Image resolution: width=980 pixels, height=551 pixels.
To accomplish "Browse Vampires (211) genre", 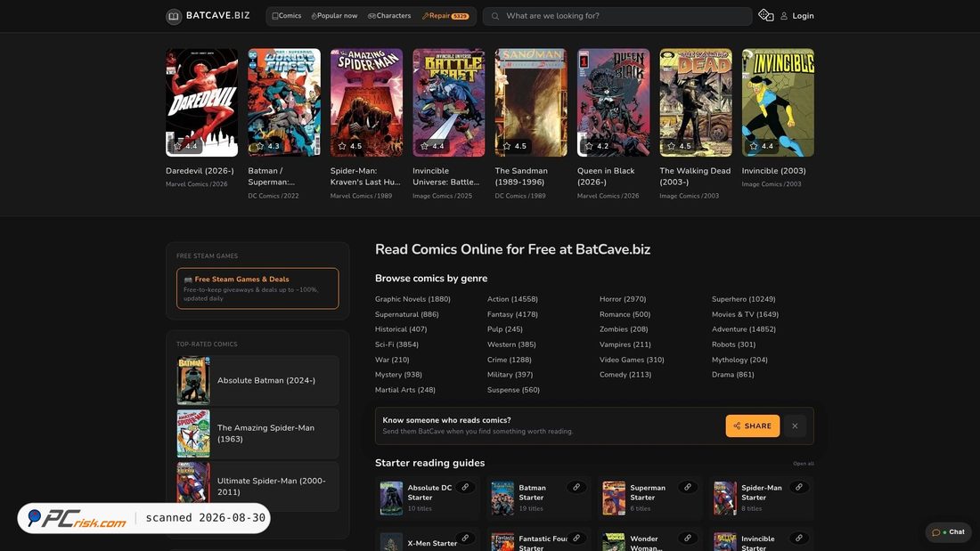I will pos(625,344).
